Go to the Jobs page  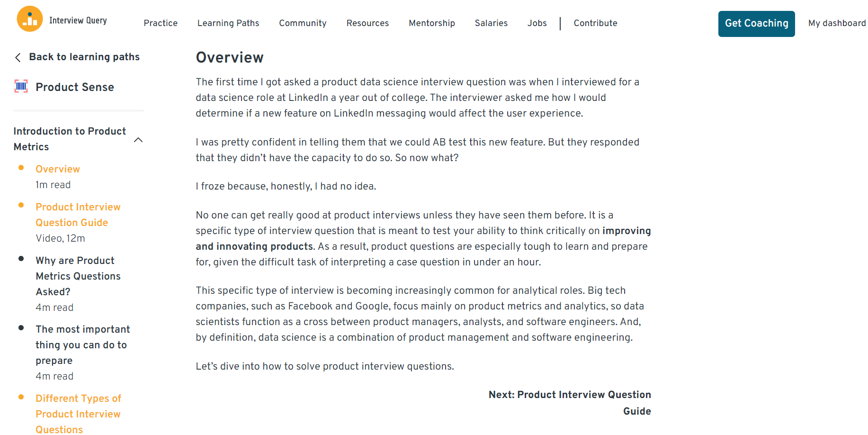[537, 23]
